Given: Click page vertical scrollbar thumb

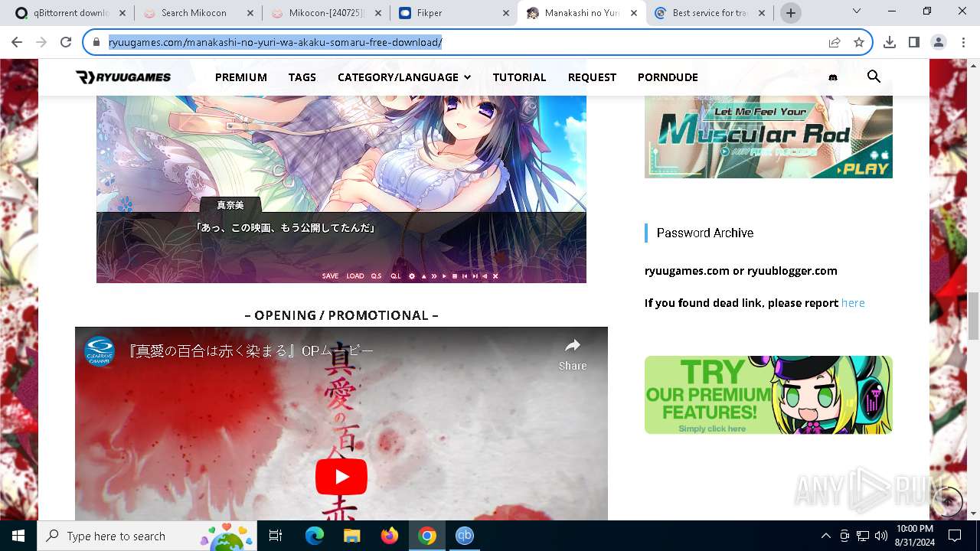Looking at the screenshot, I should (974, 315).
